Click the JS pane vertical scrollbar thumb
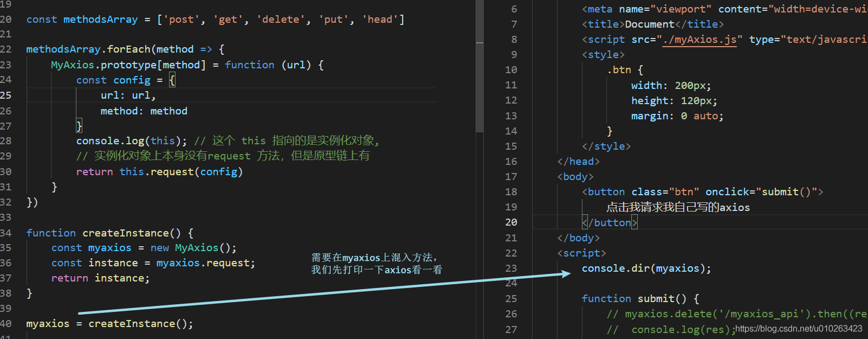The width and height of the screenshot is (868, 339). [x=480, y=67]
